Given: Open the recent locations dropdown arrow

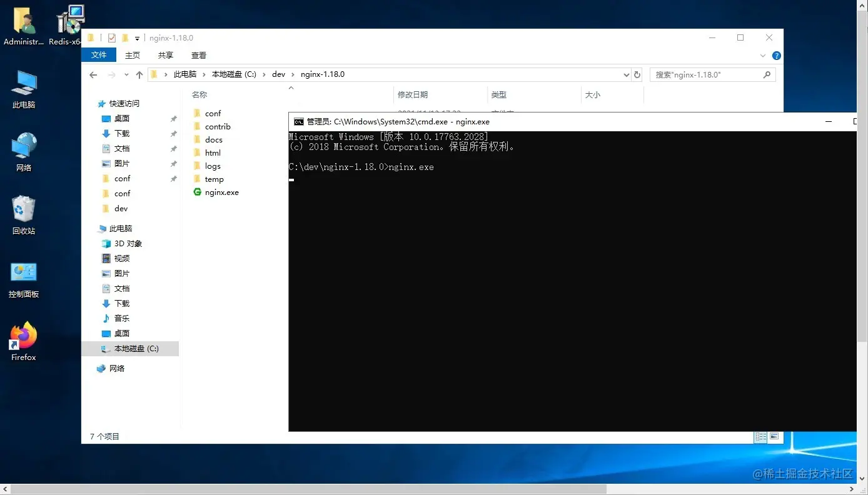Looking at the screenshot, I should [126, 74].
